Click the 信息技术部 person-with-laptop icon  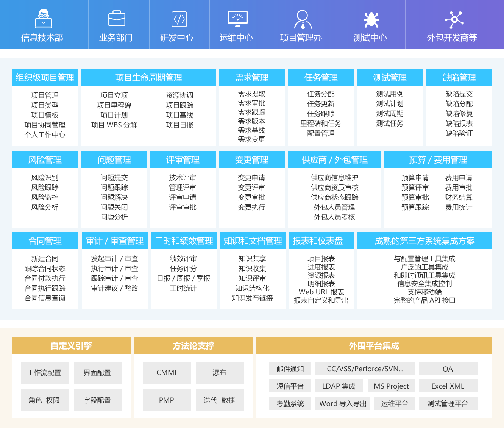pyautogui.click(x=44, y=19)
